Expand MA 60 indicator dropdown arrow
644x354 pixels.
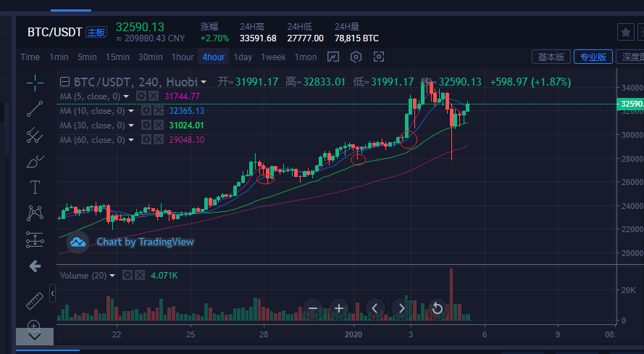[131, 140]
